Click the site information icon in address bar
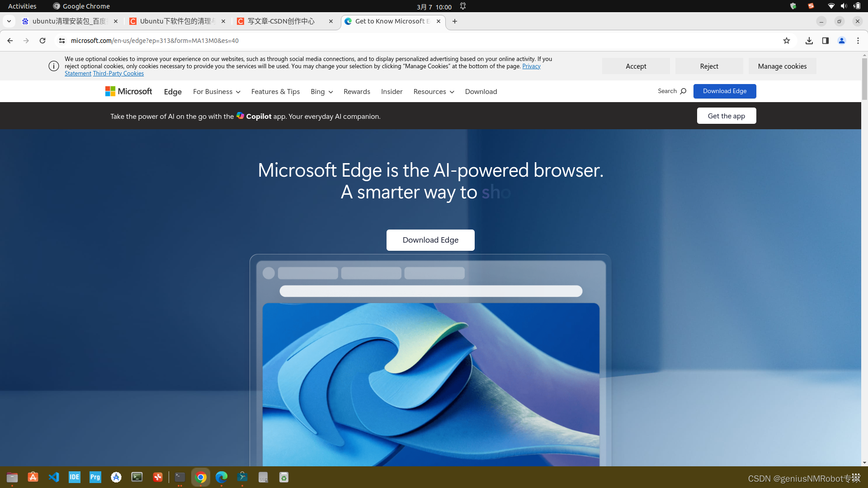The image size is (868, 488). [x=61, y=40]
